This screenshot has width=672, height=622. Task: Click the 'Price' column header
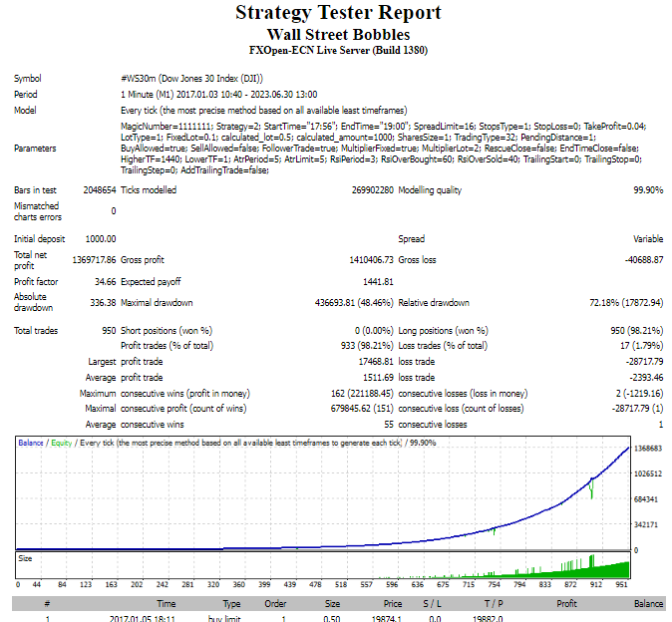393,604
